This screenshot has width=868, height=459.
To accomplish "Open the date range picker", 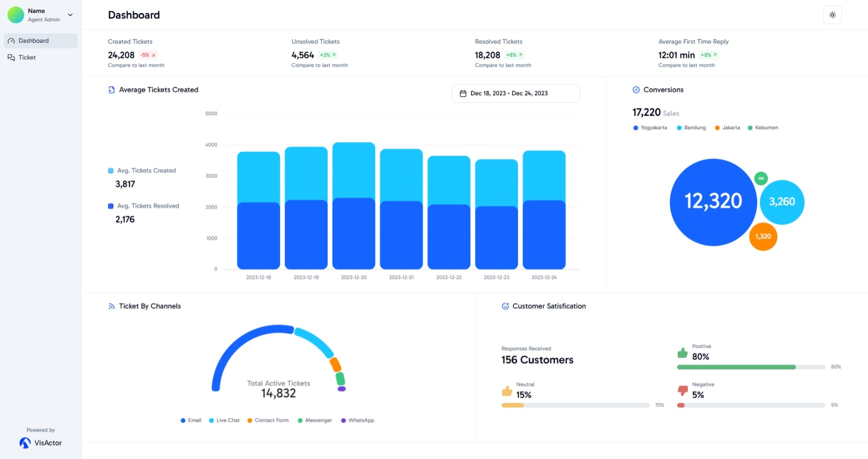I will [x=515, y=93].
